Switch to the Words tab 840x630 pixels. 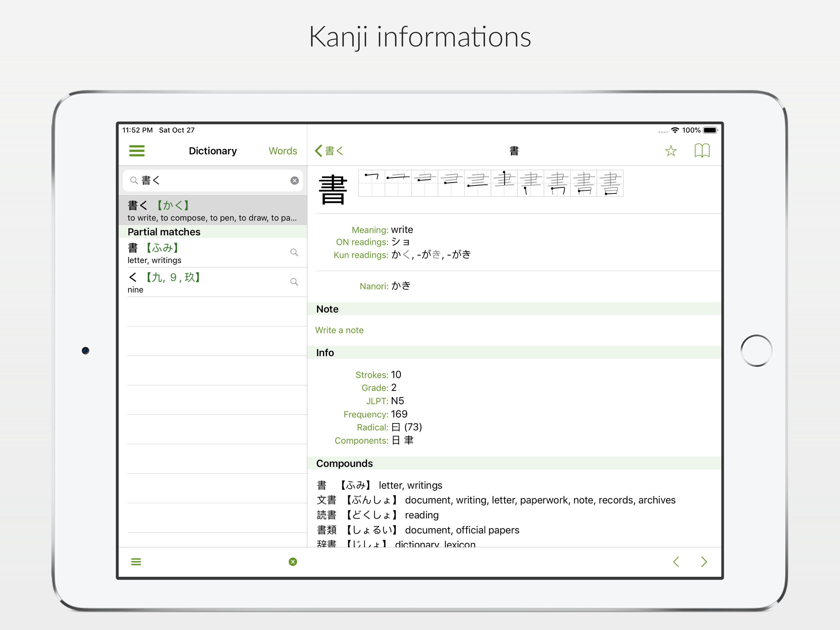[283, 151]
